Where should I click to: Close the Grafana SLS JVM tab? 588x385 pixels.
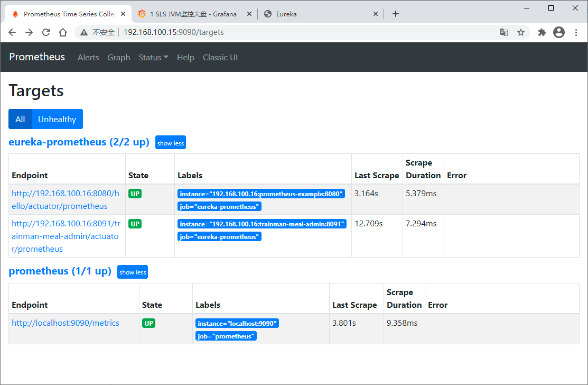click(x=249, y=14)
